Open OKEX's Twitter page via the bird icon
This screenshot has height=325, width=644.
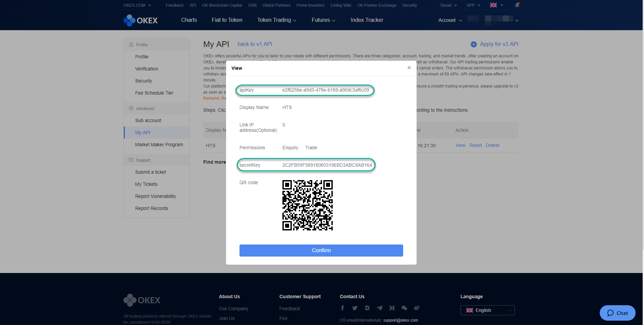click(355, 308)
